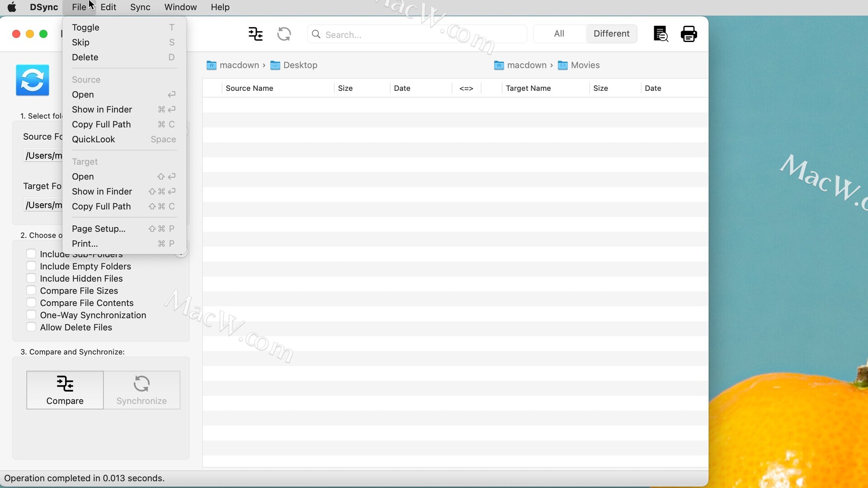
Task: Click the big Compare button
Action: [65, 390]
